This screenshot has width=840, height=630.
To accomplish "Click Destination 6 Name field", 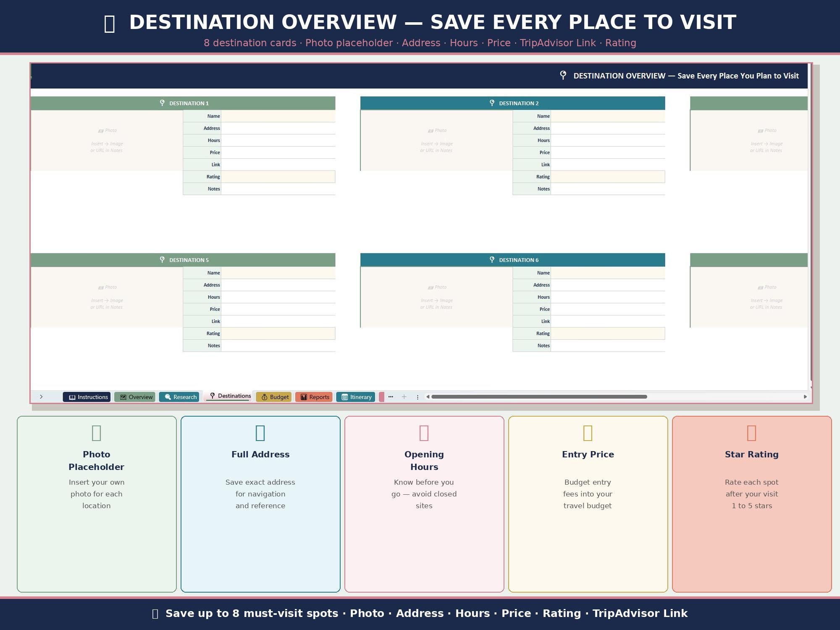I will (608, 273).
